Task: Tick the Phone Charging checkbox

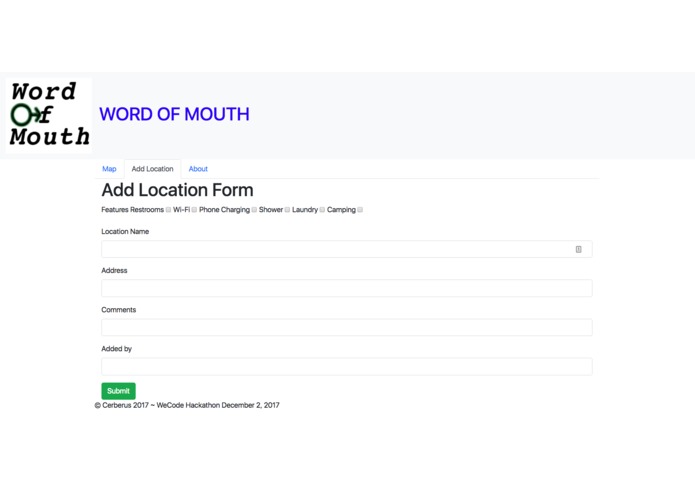Action: coord(254,210)
